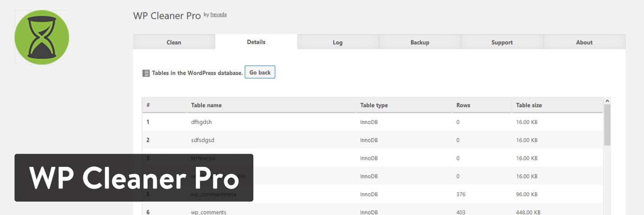The height and width of the screenshot is (215, 644).
Task: Click the 16.00 KB size in the dfhgdsh row
Action: tap(527, 122)
